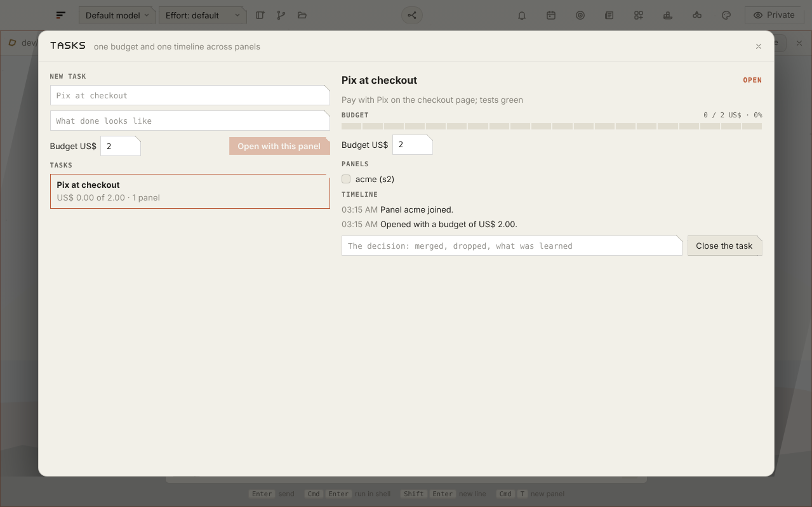Click the git branch icon in toolbar

coord(281,15)
